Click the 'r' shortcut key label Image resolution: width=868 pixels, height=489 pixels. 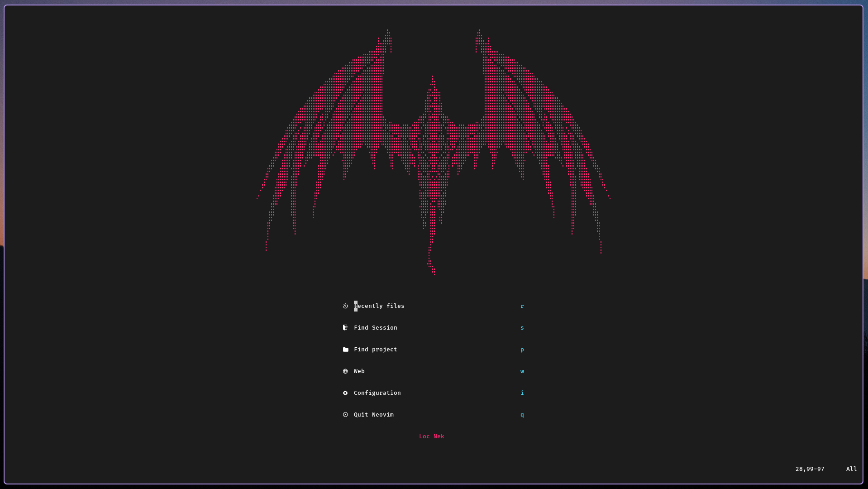[x=522, y=306]
